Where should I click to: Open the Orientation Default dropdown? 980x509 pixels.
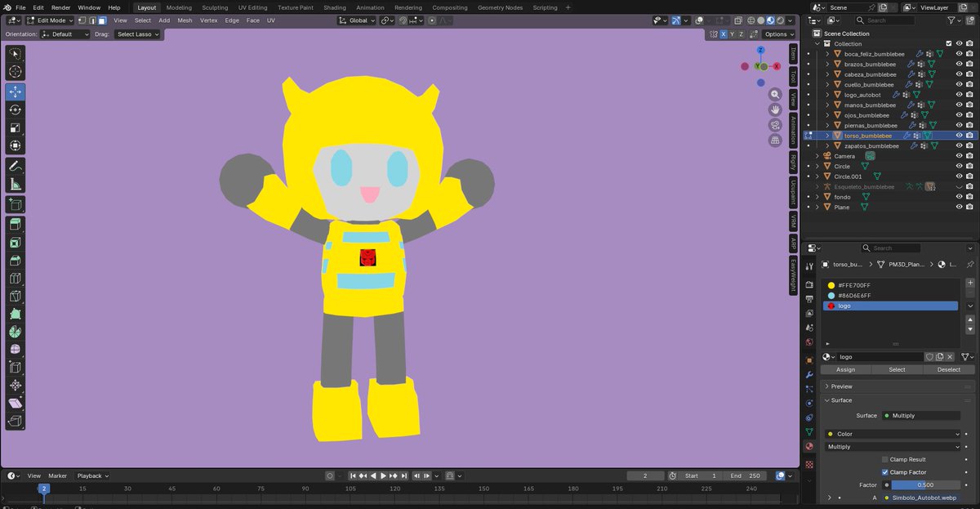coord(65,34)
